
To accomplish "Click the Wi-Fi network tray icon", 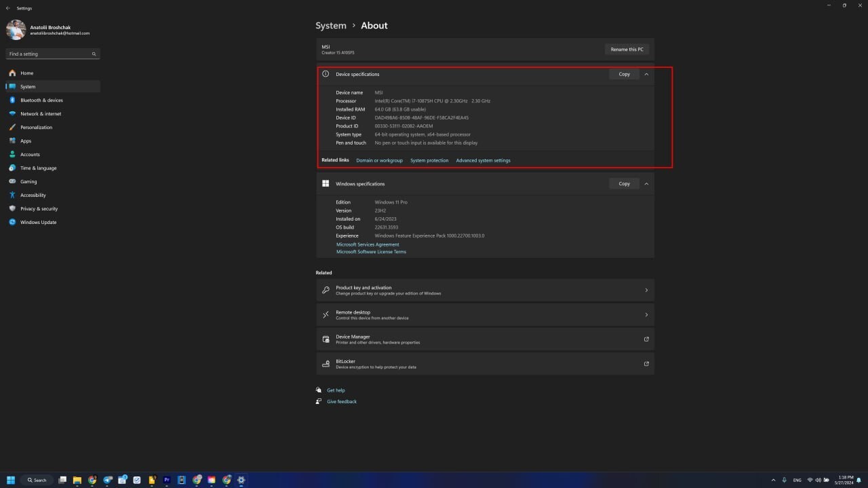I will click(810, 480).
